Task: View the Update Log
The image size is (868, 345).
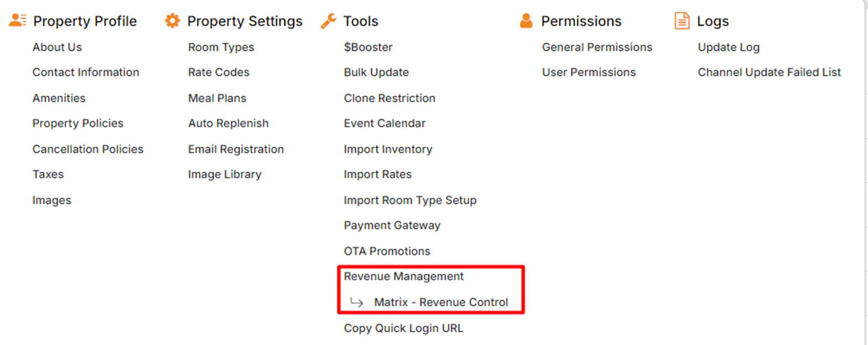Action: click(728, 47)
